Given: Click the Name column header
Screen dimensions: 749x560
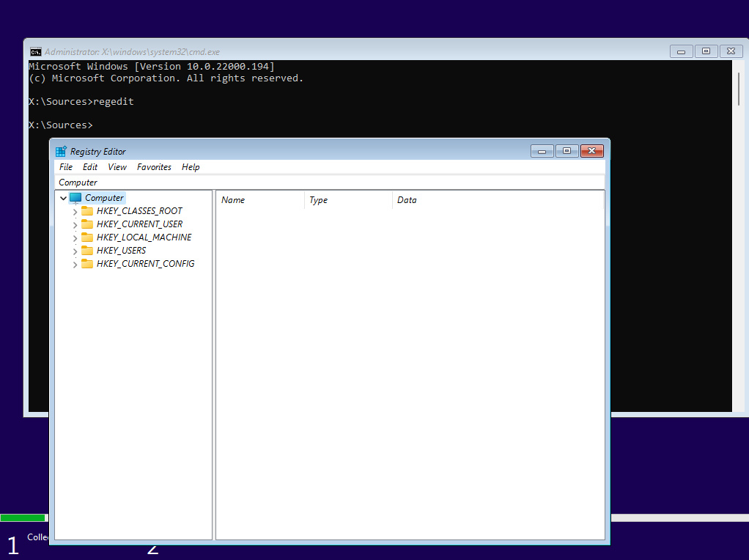Looking at the screenshot, I should [x=260, y=200].
